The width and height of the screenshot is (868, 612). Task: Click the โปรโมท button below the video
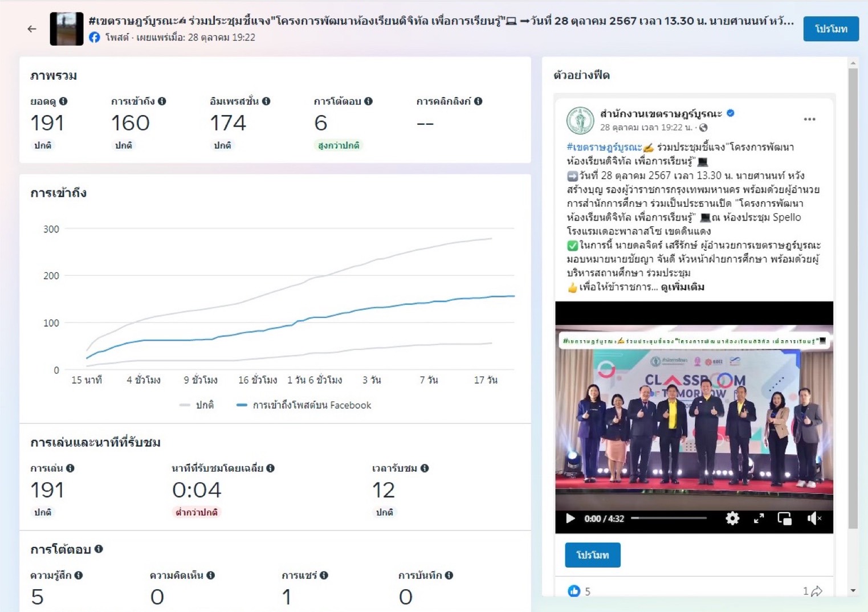coord(593,554)
